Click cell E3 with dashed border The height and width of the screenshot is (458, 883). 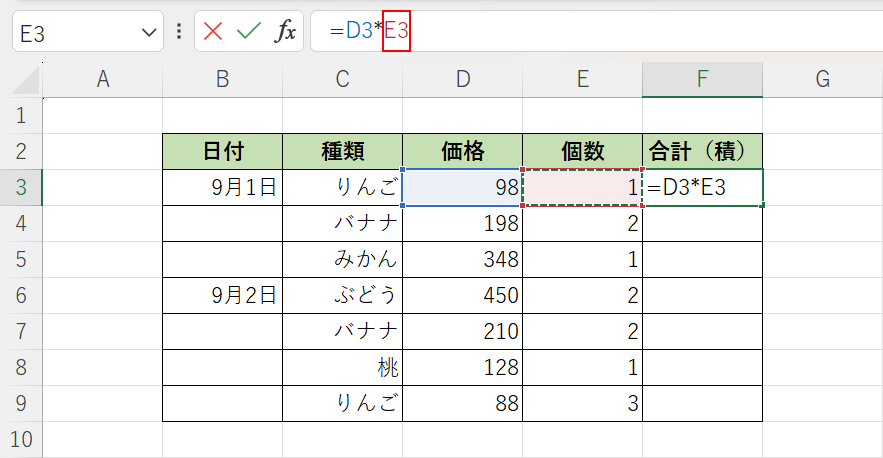[582, 187]
